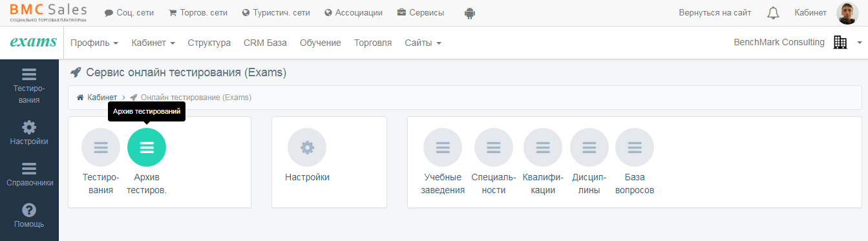Open Туристич. сети in the top bar
Viewport: 868px width, 241px height.
coord(276,13)
